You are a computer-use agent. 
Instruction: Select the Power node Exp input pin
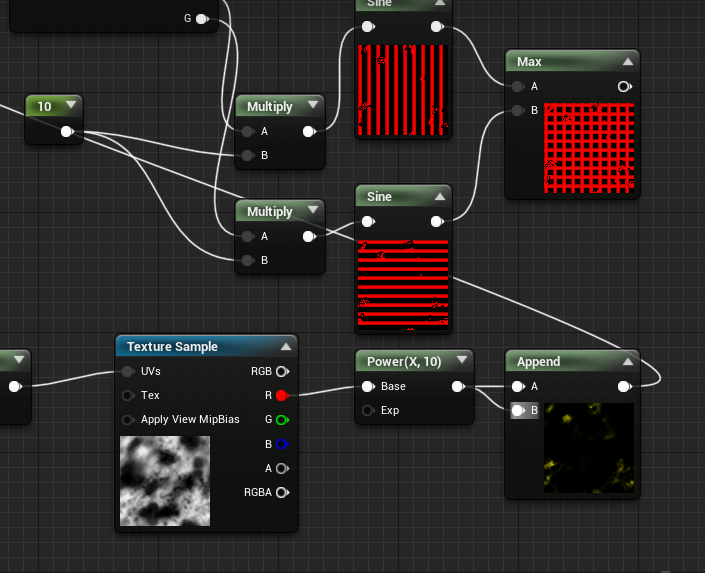click(x=368, y=410)
